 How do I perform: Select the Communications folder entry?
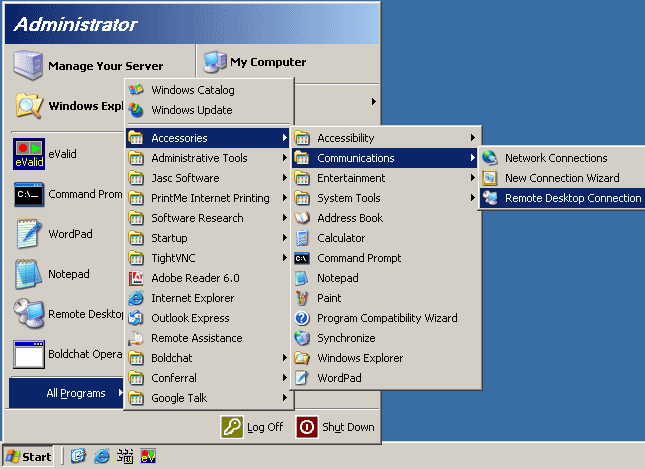(384, 158)
